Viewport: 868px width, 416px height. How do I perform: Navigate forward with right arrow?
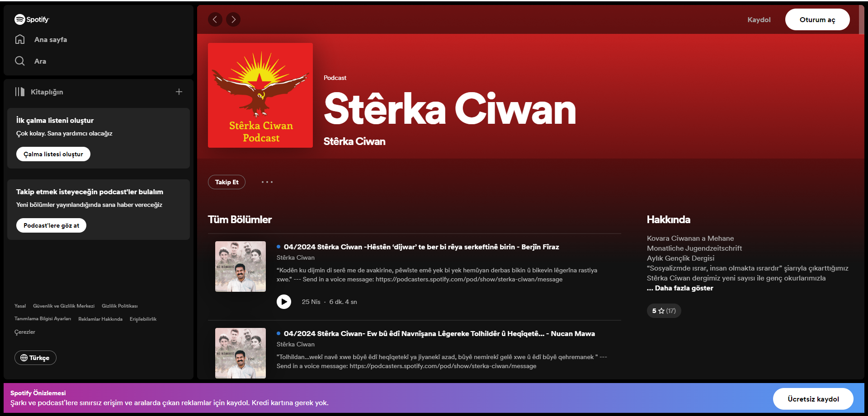(233, 19)
